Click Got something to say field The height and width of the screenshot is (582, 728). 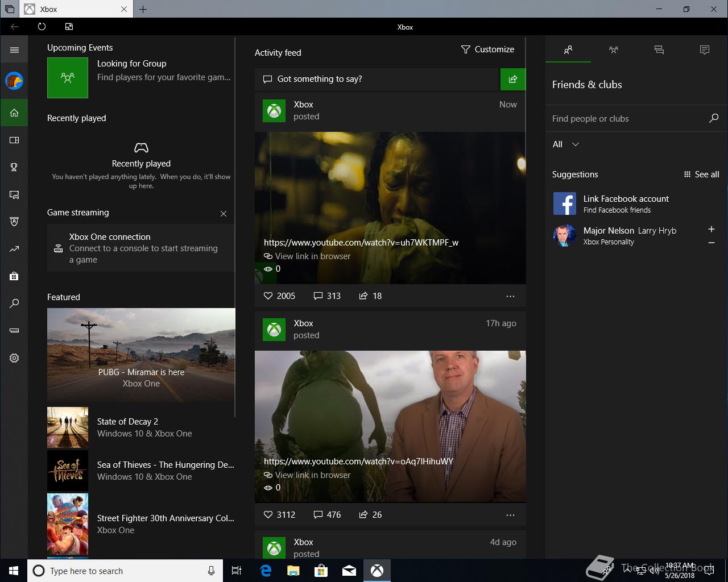click(x=377, y=79)
